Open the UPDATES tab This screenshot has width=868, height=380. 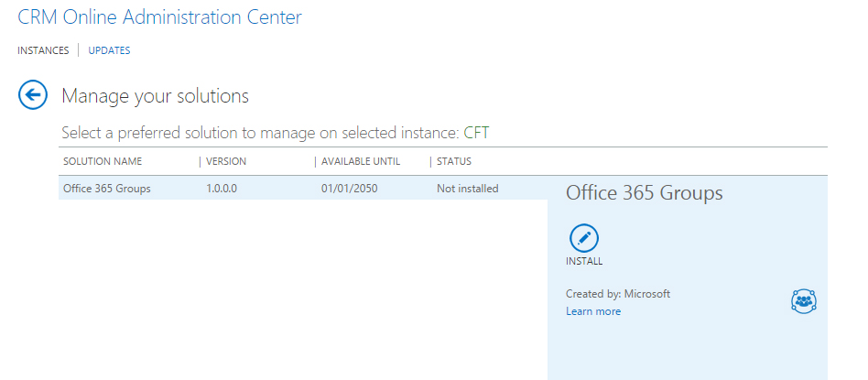click(109, 50)
